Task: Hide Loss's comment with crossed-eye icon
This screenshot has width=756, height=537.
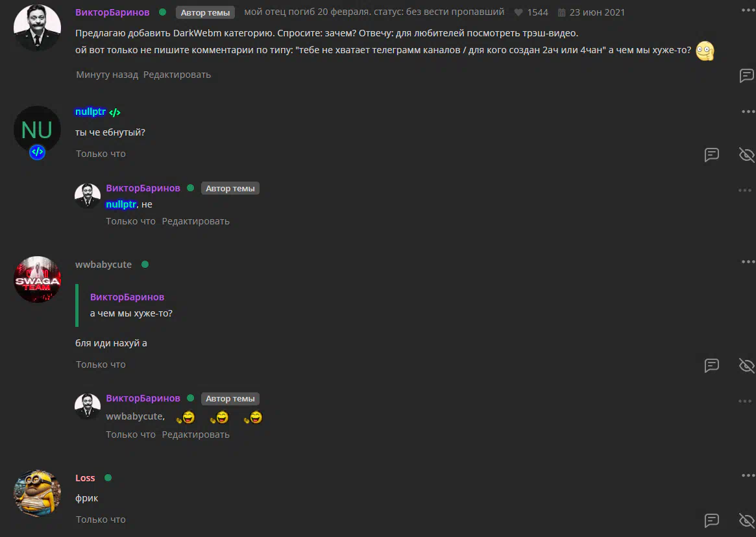Action: pos(747,520)
